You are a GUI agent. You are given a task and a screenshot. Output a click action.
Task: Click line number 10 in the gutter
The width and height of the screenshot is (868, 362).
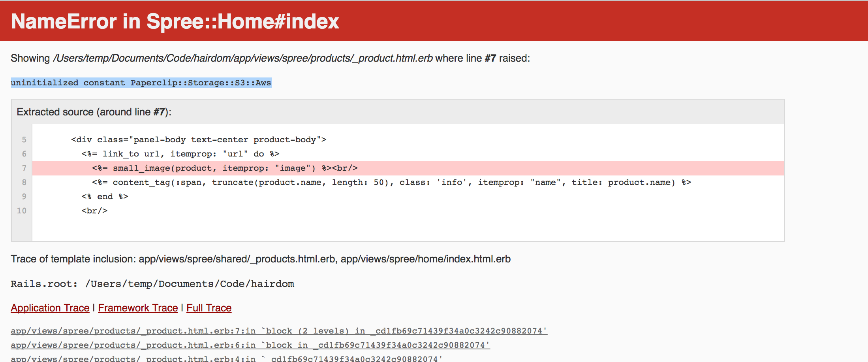tap(22, 211)
